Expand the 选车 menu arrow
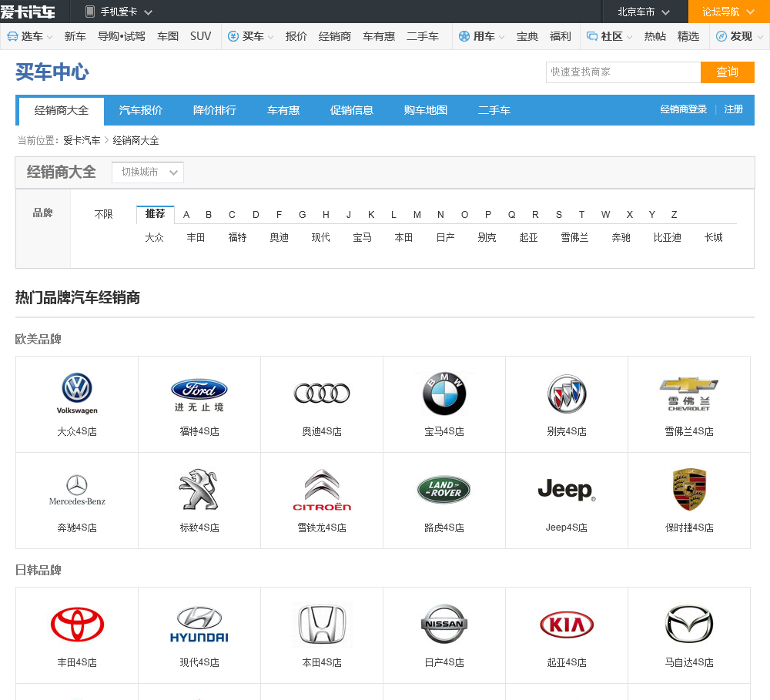Viewport: 770px width, 700px height. (x=49, y=37)
